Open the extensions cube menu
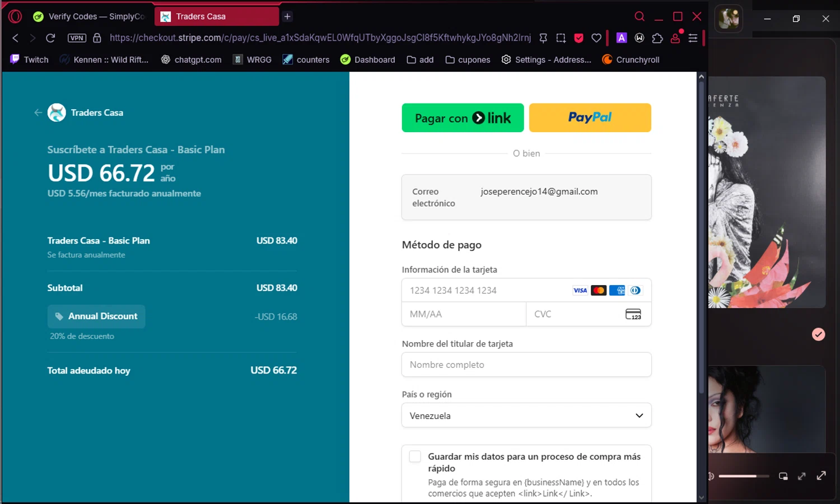840x504 pixels. (x=657, y=38)
